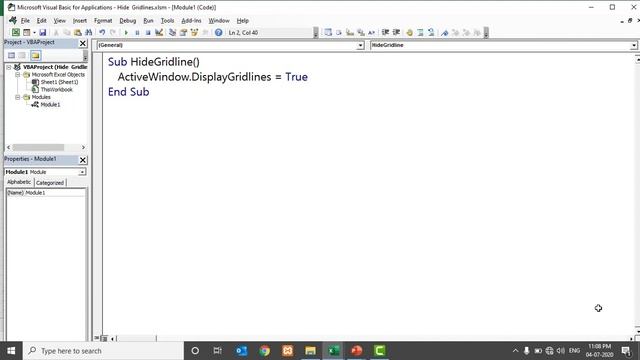Collapse the VBAProject root tree node
Screen dimensions: 640x360
9,67
